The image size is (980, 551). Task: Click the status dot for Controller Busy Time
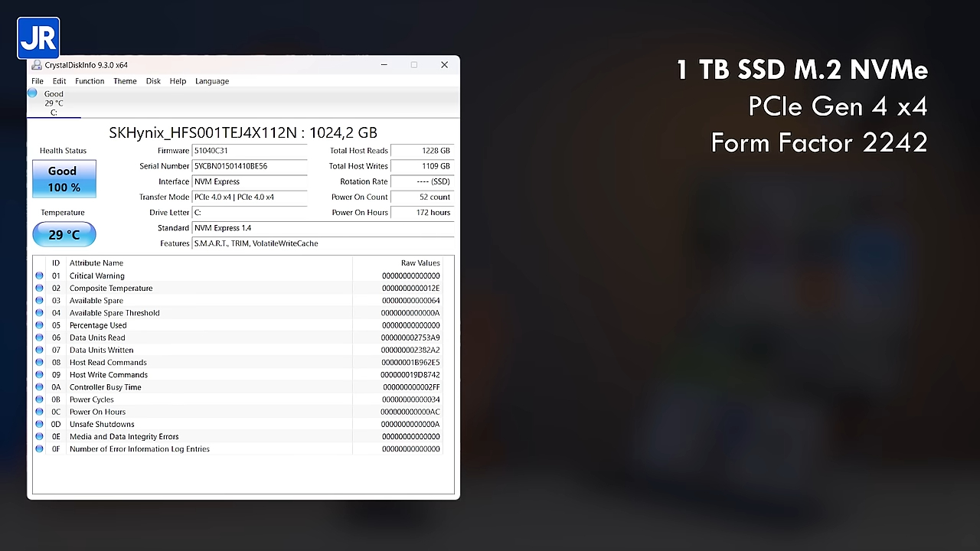point(39,387)
